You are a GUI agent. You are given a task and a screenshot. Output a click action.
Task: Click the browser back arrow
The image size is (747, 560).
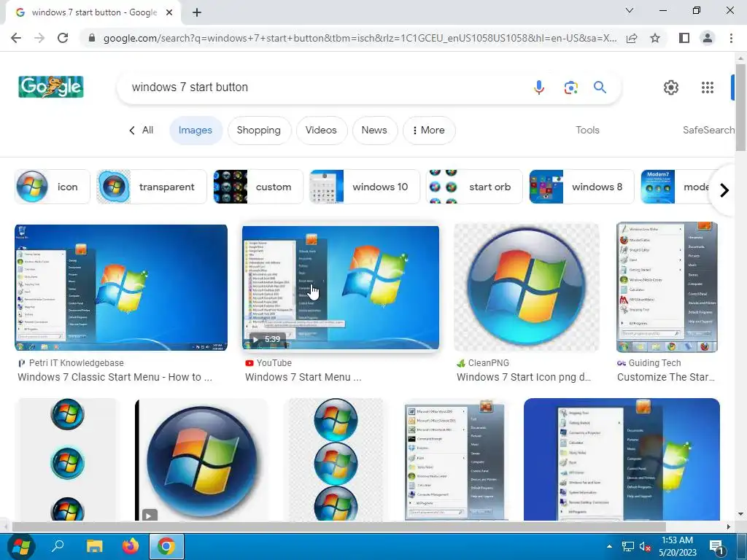(16, 38)
